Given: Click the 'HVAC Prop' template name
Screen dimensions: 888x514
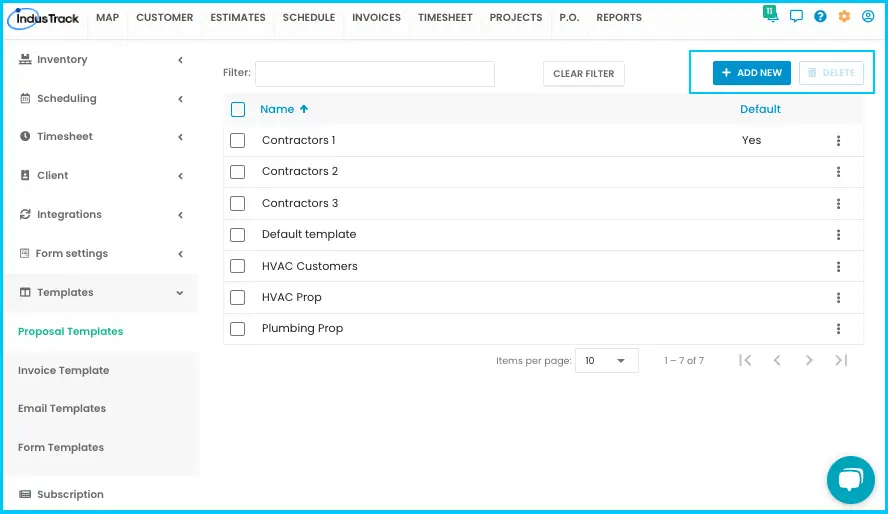Looking at the screenshot, I should [x=292, y=297].
